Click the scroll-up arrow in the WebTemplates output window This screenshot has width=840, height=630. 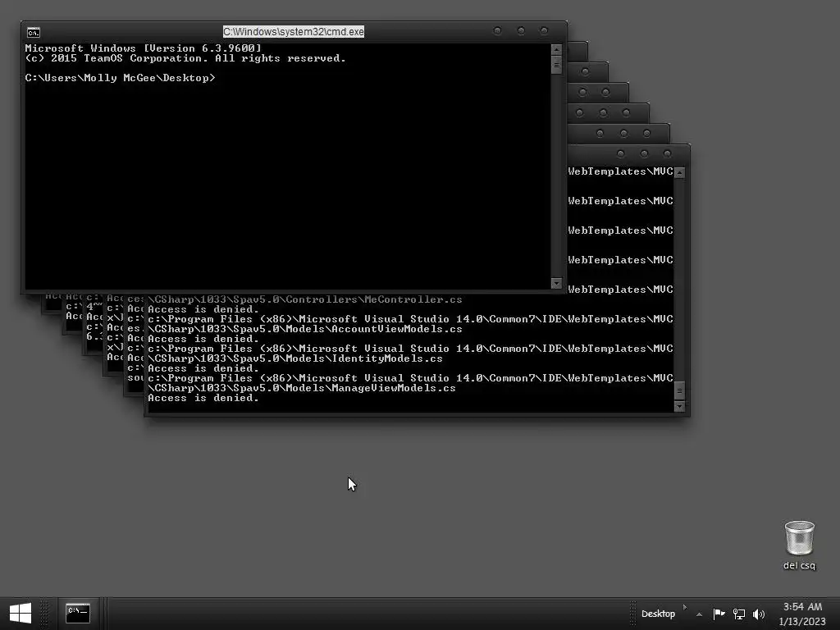[x=679, y=172]
